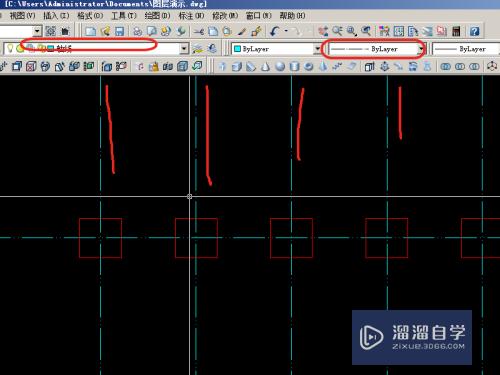Expand the color control dropdown arrow
Image resolution: width=500 pixels, height=375 pixels.
(318, 49)
